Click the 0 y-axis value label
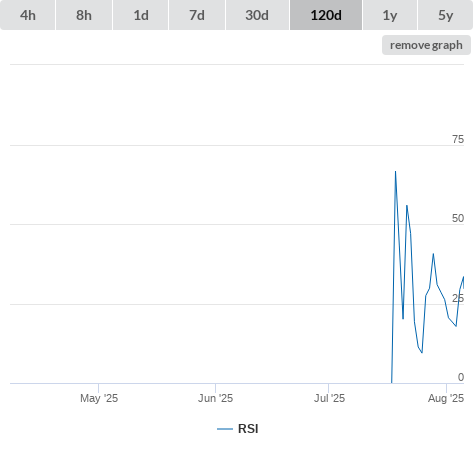The image size is (474, 455). coord(461,377)
